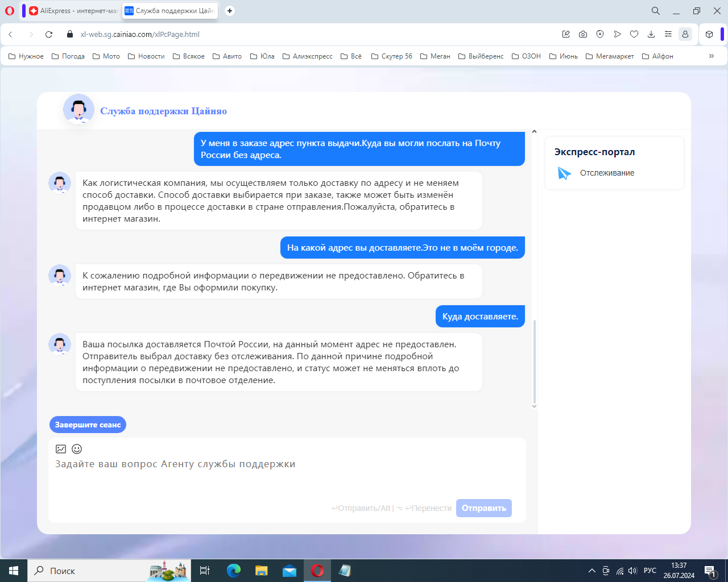
Task: Expand hidden bookmarks with the chevron
Action: 711,56
